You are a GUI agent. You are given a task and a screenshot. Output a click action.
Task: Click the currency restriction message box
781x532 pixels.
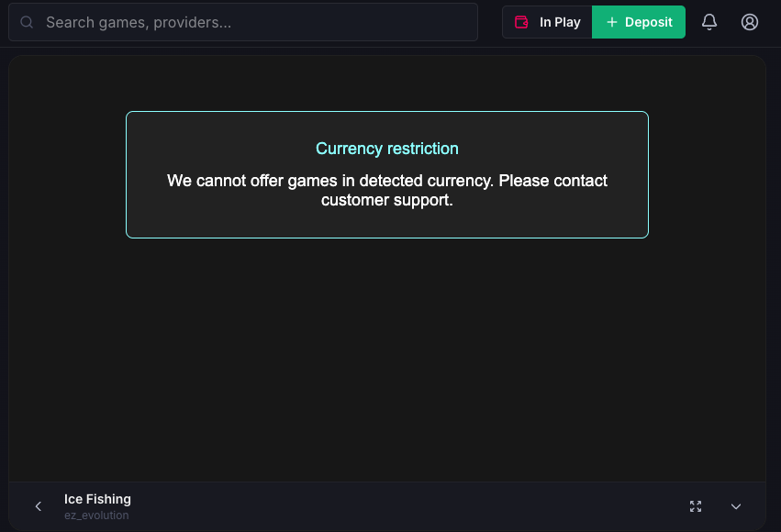point(386,174)
